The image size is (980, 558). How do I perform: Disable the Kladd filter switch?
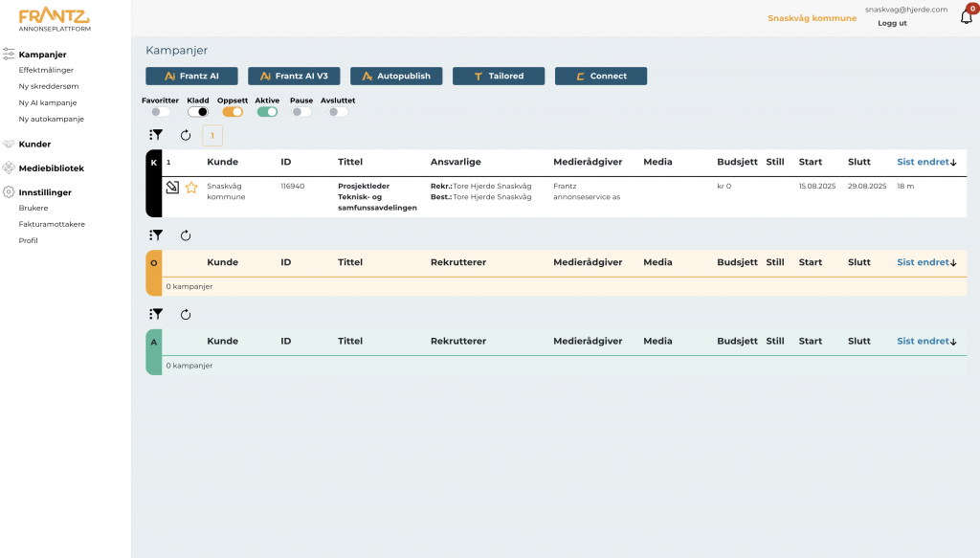click(198, 112)
